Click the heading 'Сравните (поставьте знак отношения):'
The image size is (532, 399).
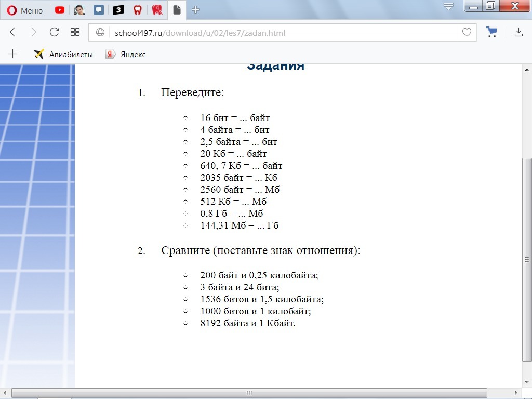[261, 250]
